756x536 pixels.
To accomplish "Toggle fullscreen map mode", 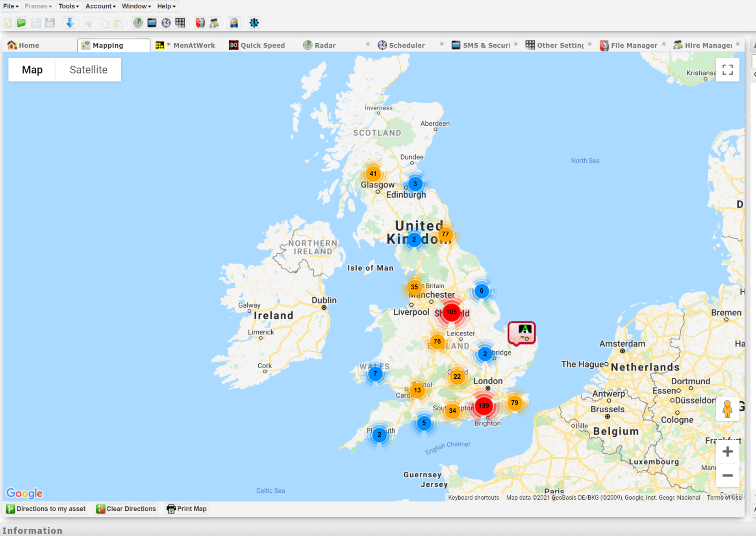I will click(x=728, y=70).
